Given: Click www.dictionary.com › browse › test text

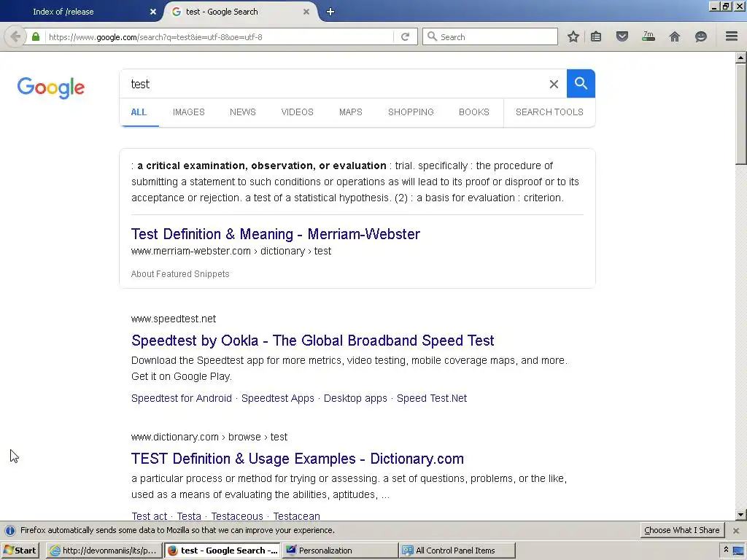Looking at the screenshot, I should point(209,437).
